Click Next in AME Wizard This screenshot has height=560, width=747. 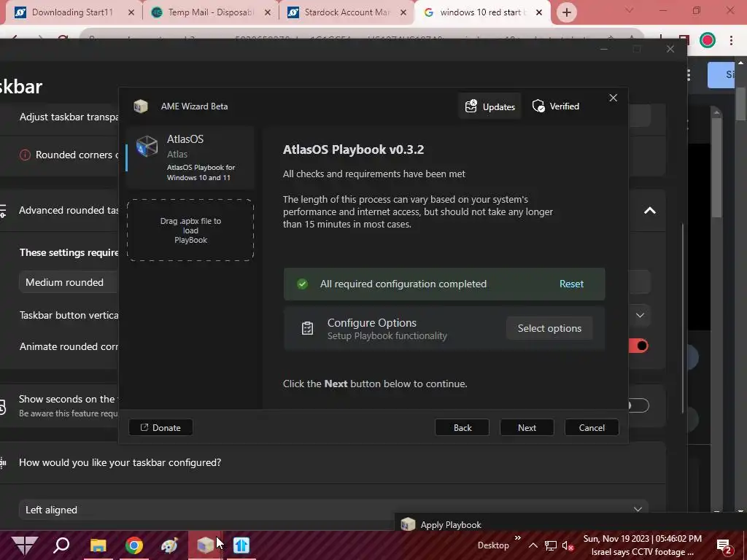pyautogui.click(x=527, y=427)
